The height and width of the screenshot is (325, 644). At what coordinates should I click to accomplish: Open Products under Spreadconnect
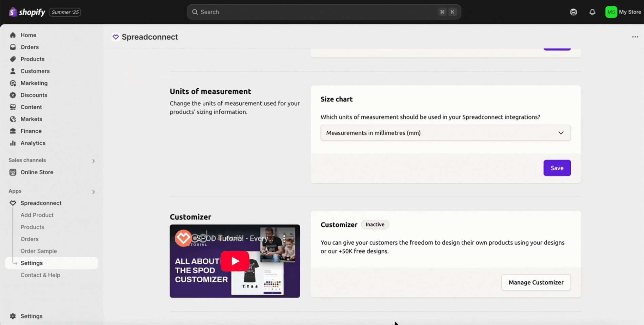point(32,227)
